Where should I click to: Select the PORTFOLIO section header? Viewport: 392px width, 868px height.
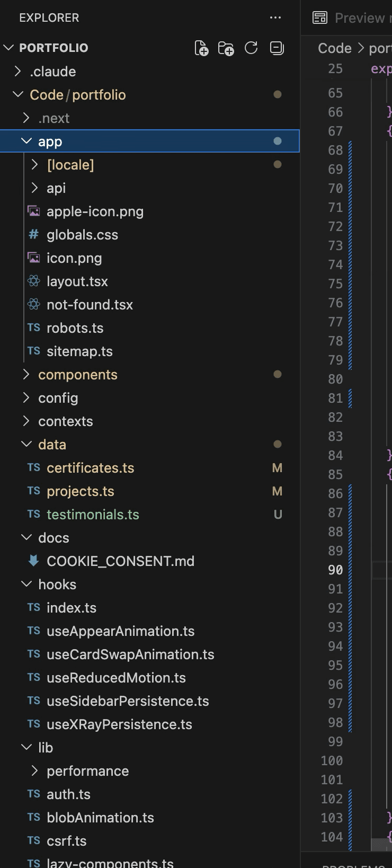click(54, 48)
